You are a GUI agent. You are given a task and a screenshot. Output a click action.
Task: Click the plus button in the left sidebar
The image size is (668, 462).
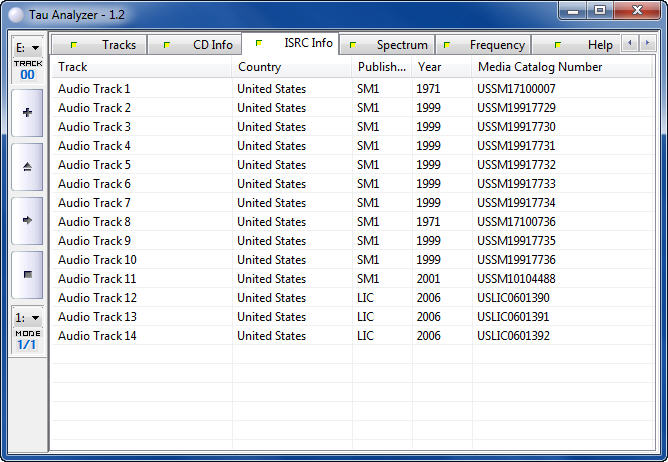click(27, 112)
